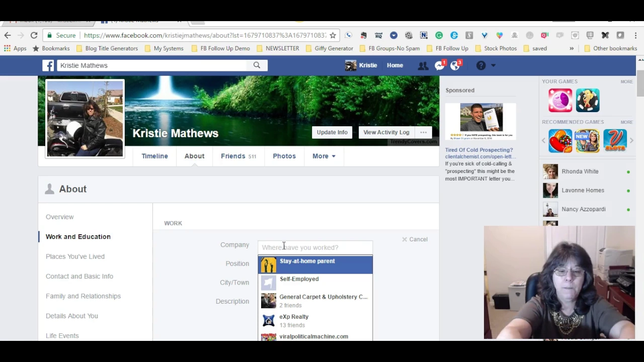Click the Kristie Mathews search field
The width and height of the screenshot is (644, 362).
point(152,65)
